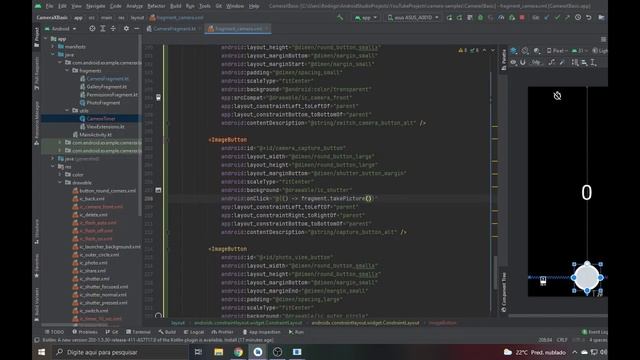Open the Run tool window button
This screenshot has width=640, height=360.
pos(296,332)
